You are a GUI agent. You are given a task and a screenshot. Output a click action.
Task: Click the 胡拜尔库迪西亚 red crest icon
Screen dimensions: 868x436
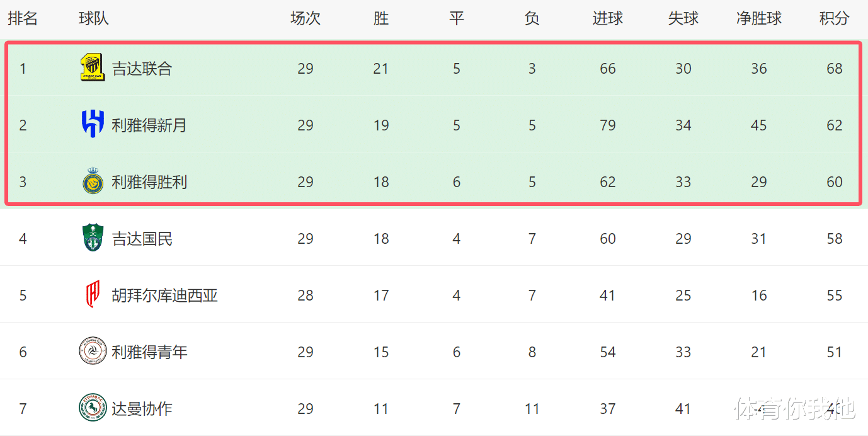(x=93, y=295)
